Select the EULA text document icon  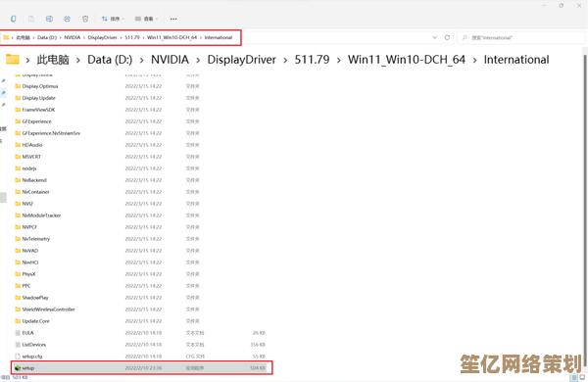18,333
